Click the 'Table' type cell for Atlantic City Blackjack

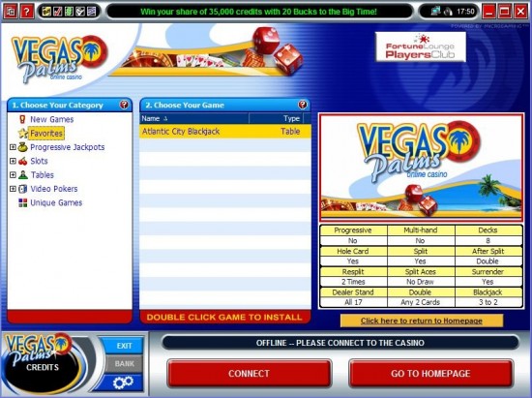(x=290, y=132)
